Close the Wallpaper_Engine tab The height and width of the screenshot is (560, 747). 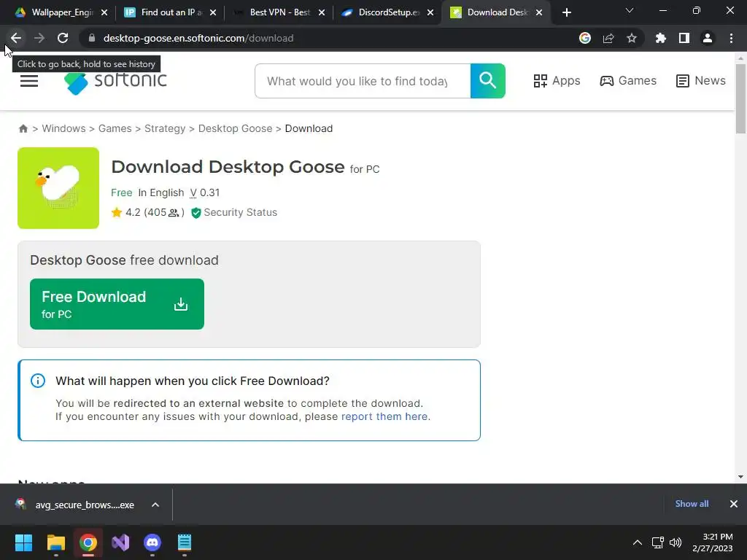(104, 12)
